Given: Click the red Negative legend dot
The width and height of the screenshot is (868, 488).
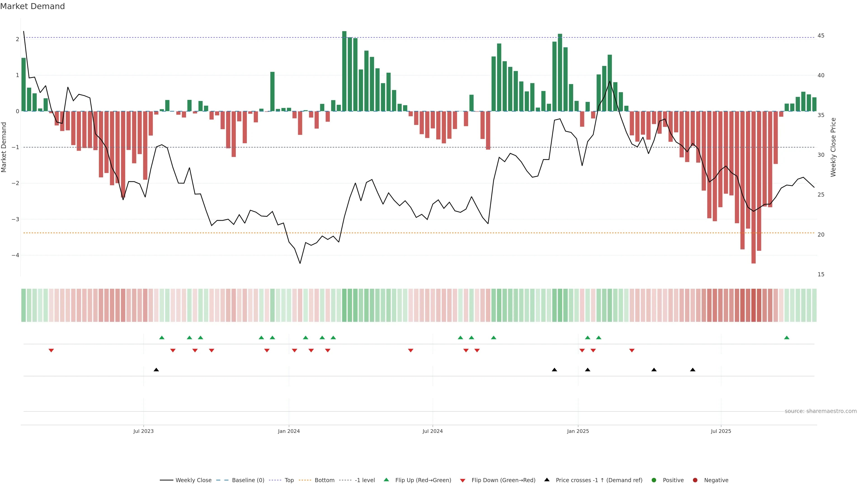Looking at the screenshot, I should 695,480.
